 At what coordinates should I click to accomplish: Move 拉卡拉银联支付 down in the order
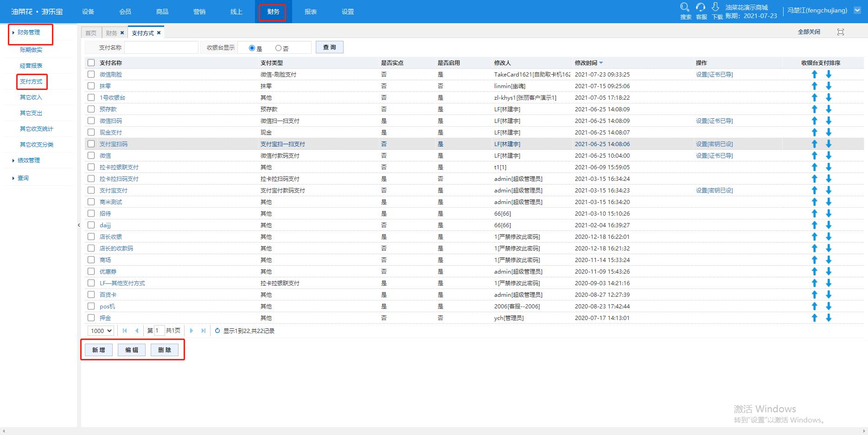click(x=829, y=167)
